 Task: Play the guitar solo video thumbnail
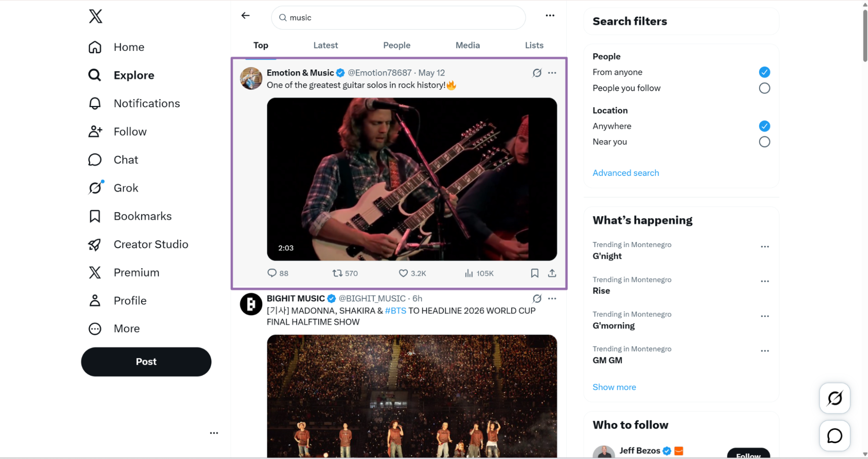click(412, 179)
